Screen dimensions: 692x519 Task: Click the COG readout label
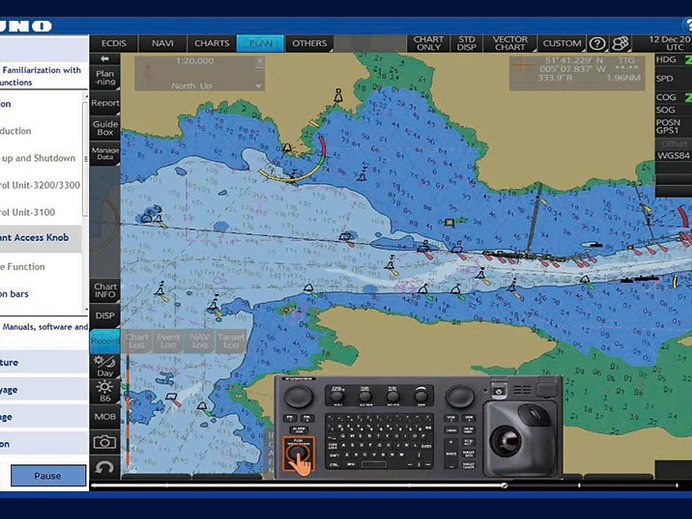click(666, 97)
